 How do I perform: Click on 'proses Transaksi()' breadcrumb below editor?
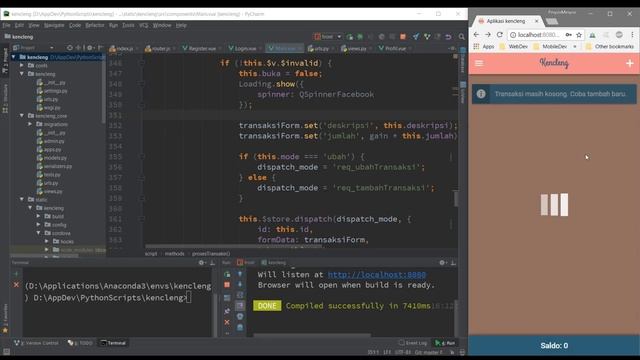pyautogui.click(x=211, y=254)
